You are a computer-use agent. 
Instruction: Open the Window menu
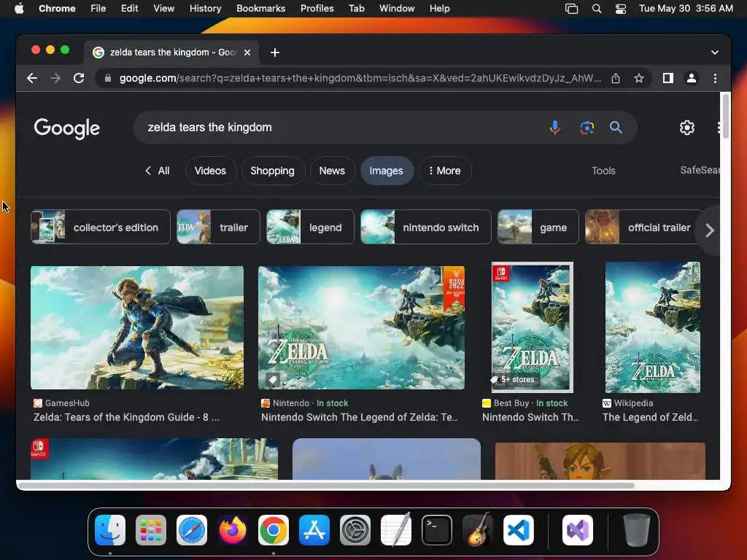(397, 8)
